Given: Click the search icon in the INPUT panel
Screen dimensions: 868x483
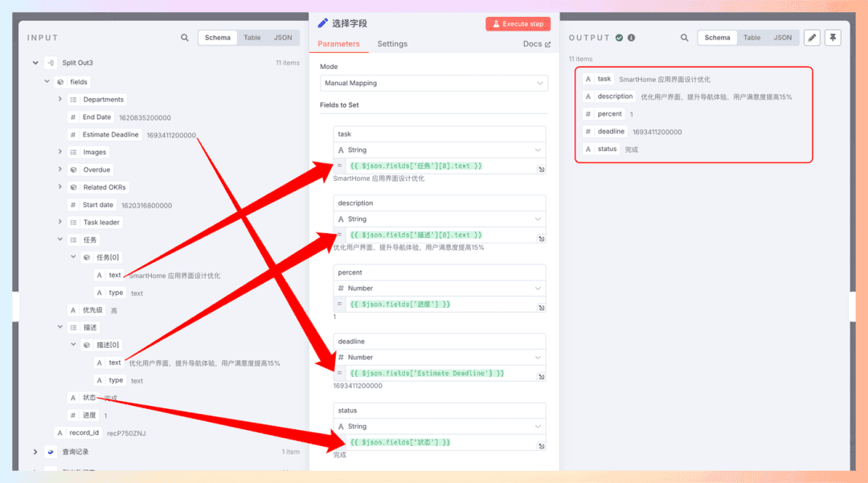Looking at the screenshot, I should point(185,38).
